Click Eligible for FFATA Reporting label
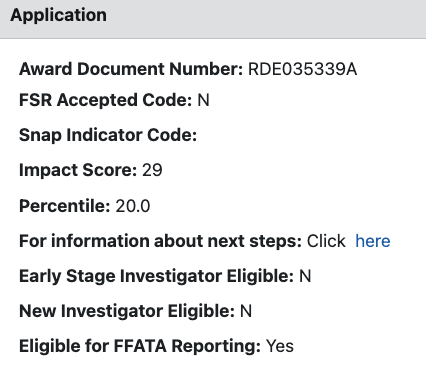Screen dimensions: 426x374 [140, 346]
